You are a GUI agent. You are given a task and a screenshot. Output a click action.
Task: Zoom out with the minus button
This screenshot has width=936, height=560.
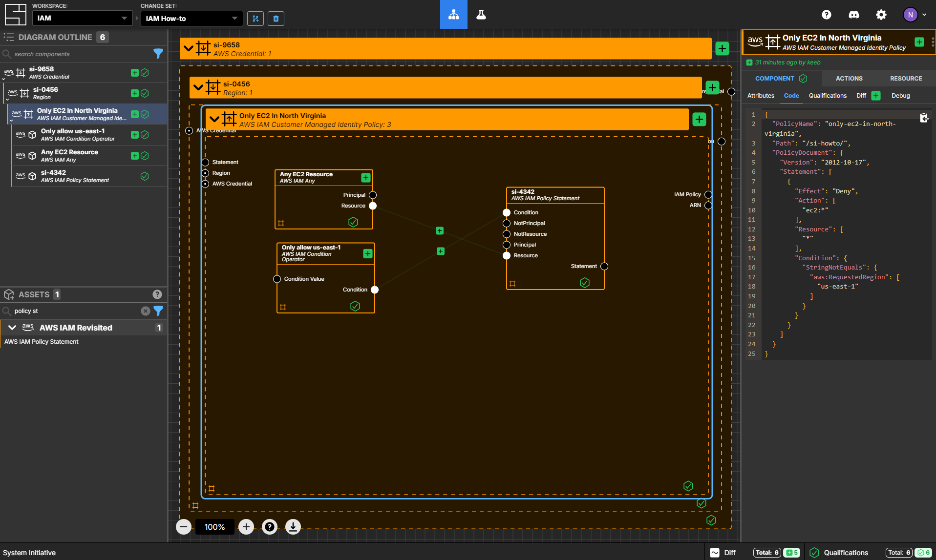184,527
